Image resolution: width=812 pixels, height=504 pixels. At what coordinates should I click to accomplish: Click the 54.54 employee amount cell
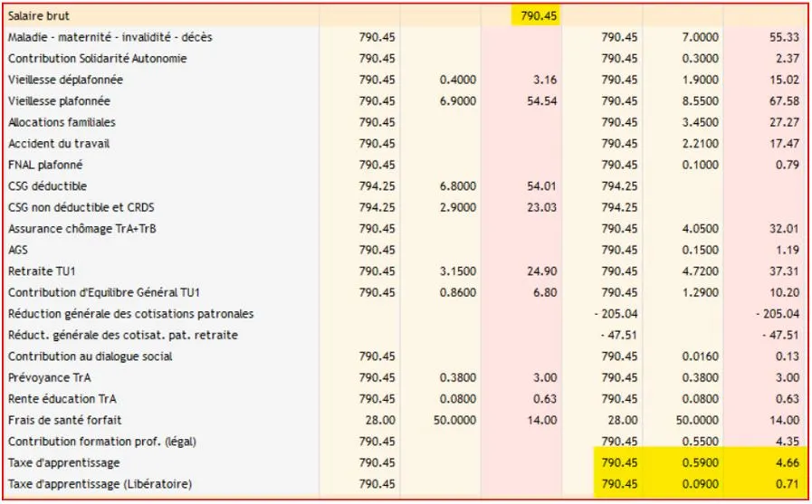[541, 101]
